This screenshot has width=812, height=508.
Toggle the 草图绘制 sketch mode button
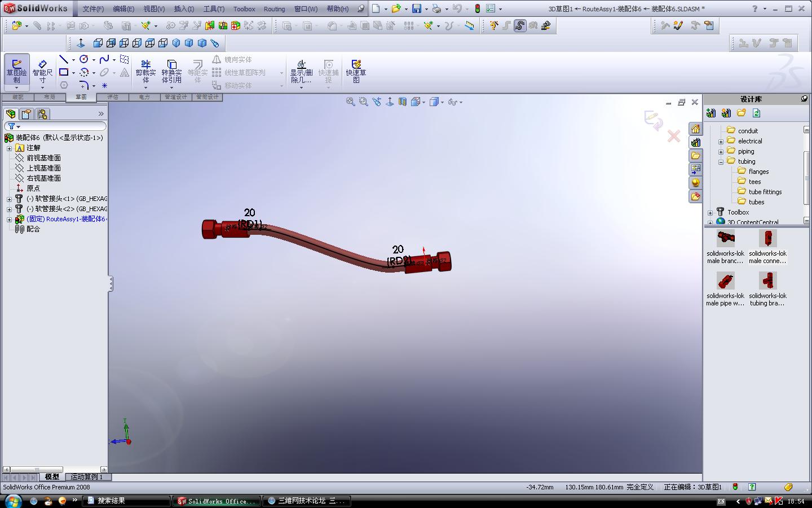pyautogui.click(x=16, y=69)
